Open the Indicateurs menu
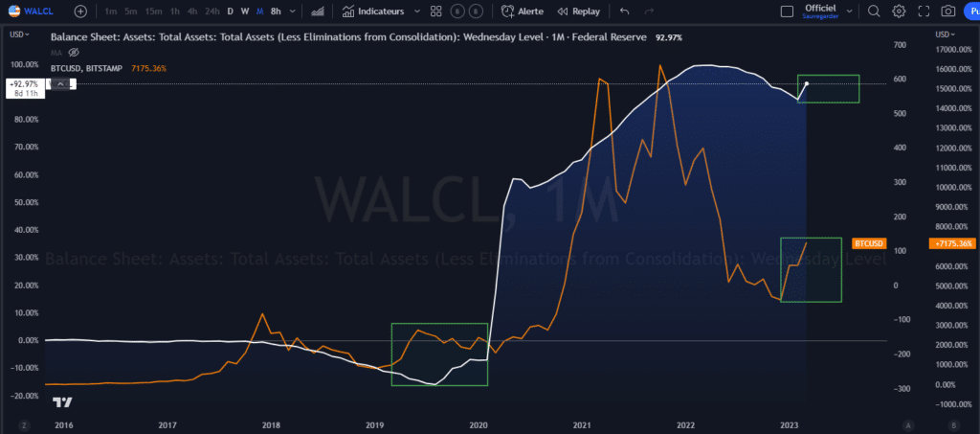This screenshot has width=980, height=434. (374, 11)
